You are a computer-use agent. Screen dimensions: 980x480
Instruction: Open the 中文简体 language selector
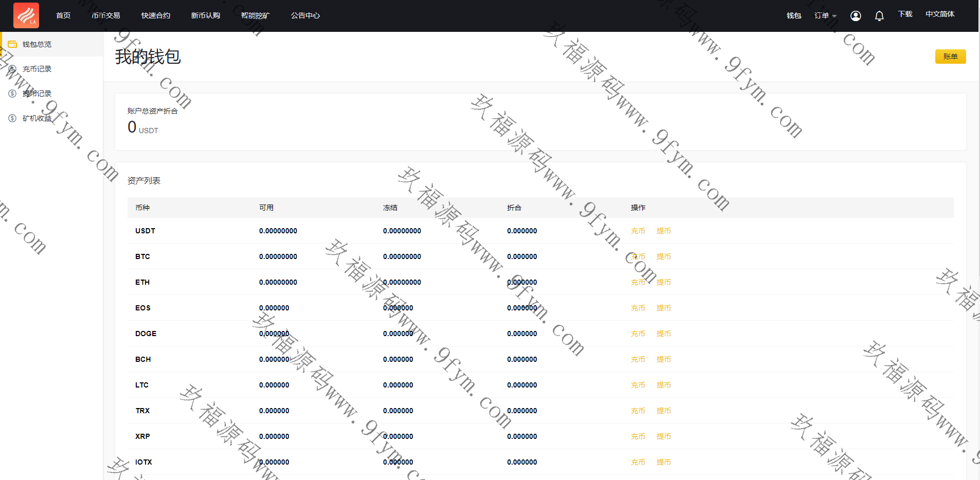(940, 14)
